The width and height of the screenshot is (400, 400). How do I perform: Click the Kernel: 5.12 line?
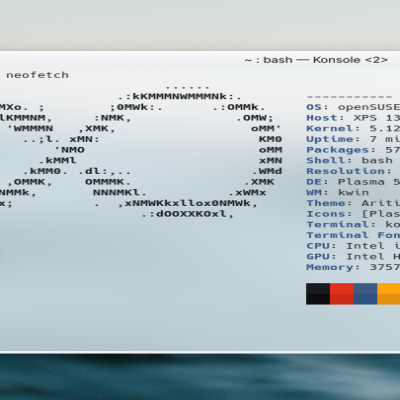[x=353, y=129]
